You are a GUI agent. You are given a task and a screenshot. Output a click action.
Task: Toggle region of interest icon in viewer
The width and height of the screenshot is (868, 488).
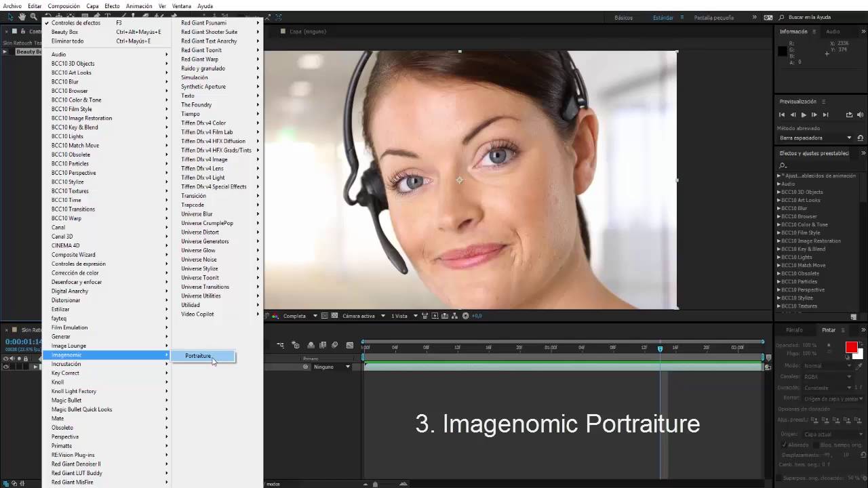[325, 316]
